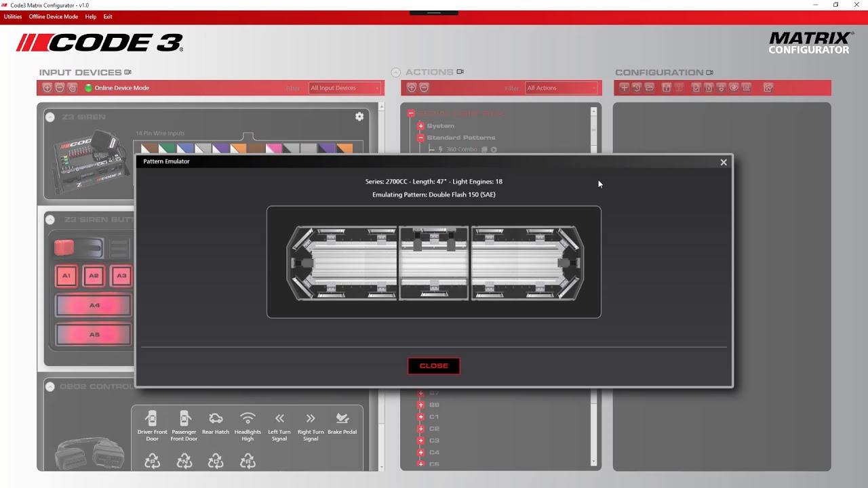
Task: Click the export share icon in Configuration toolbar
Action: [768, 87]
